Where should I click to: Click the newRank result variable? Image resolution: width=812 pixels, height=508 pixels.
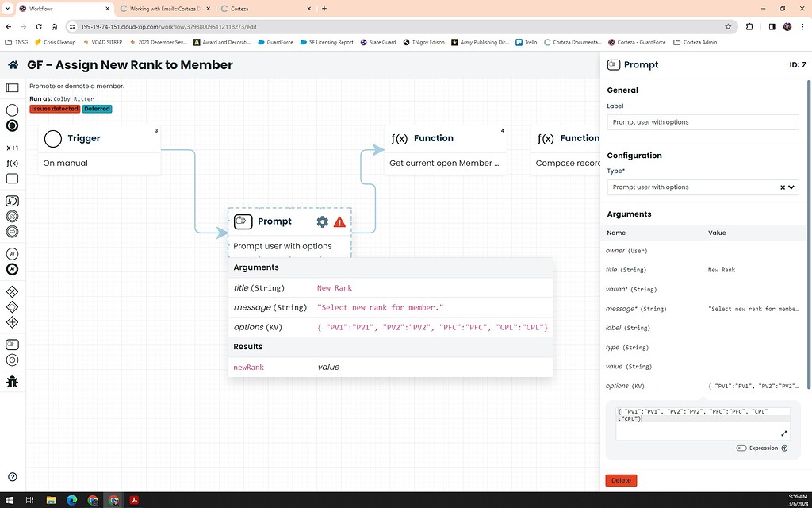[x=248, y=367]
